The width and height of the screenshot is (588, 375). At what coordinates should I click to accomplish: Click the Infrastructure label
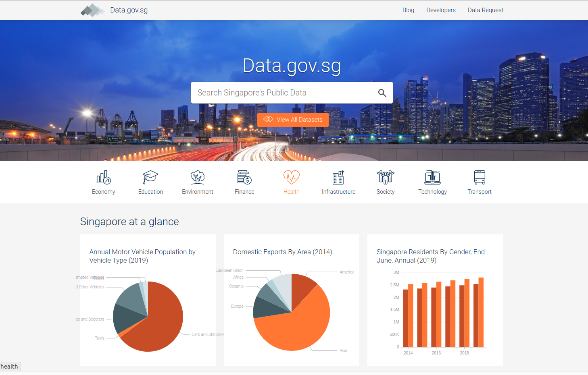coord(338,192)
